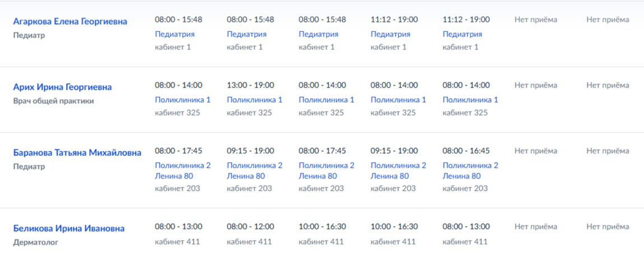
Task: Open Агаркова Елена Георгиевна doctor profile
Action: pos(70,21)
